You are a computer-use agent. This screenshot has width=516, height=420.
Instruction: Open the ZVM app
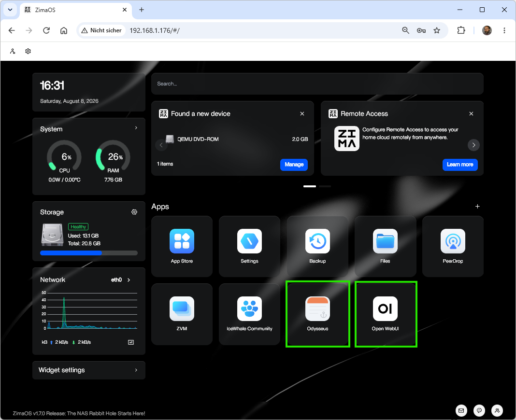click(182, 314)
